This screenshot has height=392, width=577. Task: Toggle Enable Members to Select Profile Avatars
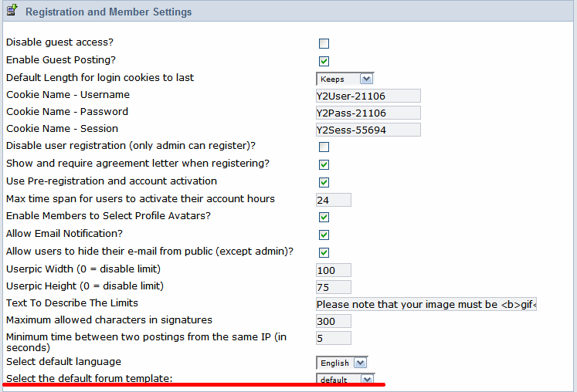(x=324, y=217)
